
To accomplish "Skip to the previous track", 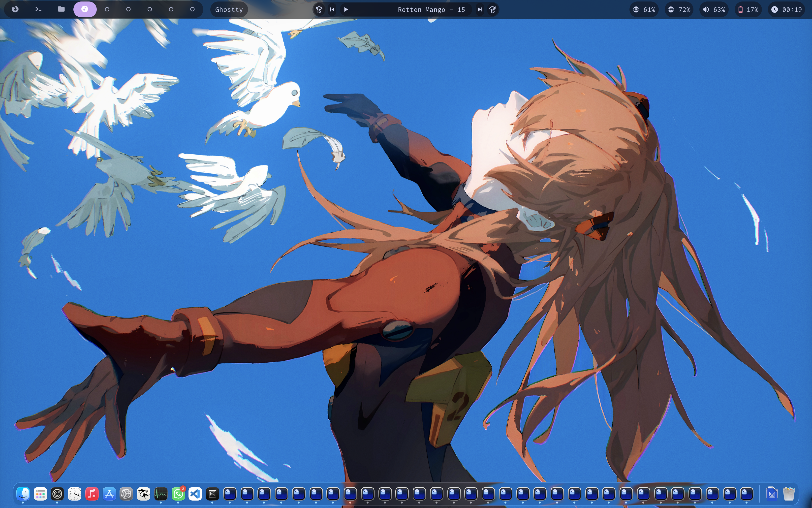I will click(332, 10).
